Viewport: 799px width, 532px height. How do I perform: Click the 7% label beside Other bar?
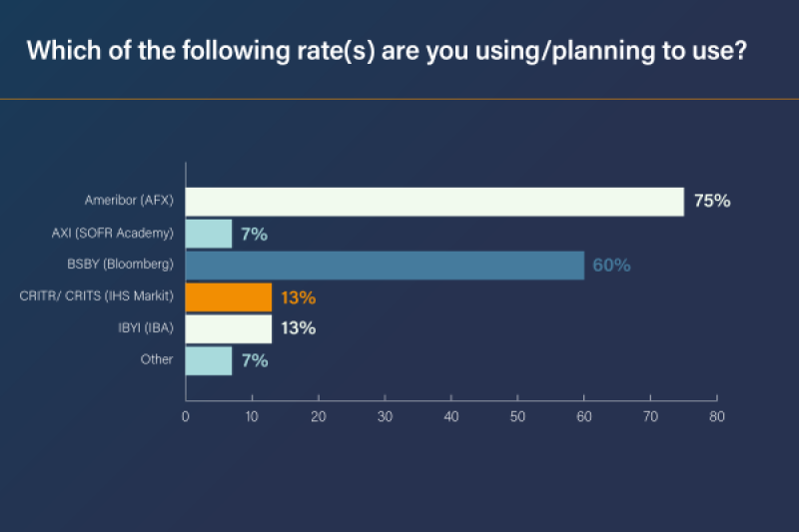[x=255, y=360]
